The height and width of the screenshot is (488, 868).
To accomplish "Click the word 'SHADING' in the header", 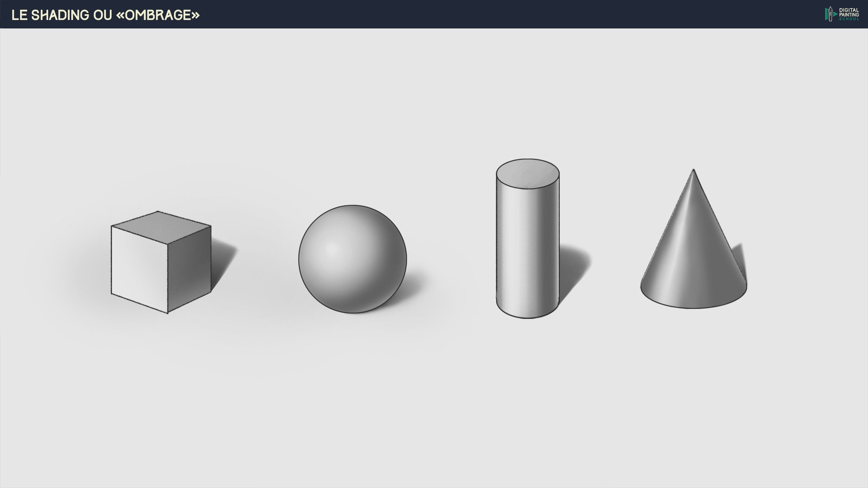I will coord(60,15).
